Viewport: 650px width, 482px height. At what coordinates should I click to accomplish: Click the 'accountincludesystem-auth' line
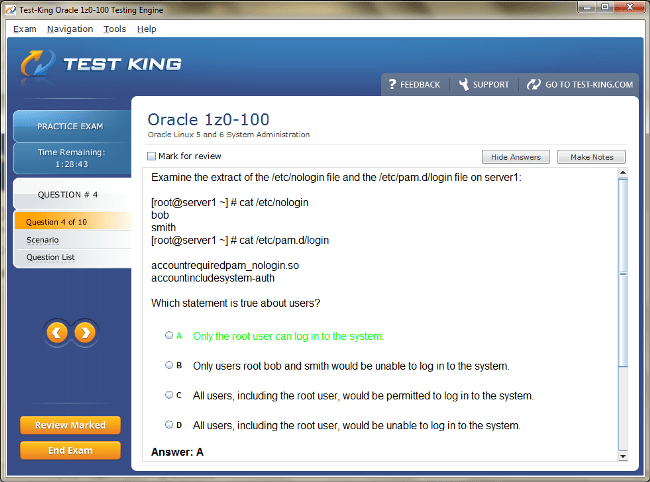[x=213, y=278]
